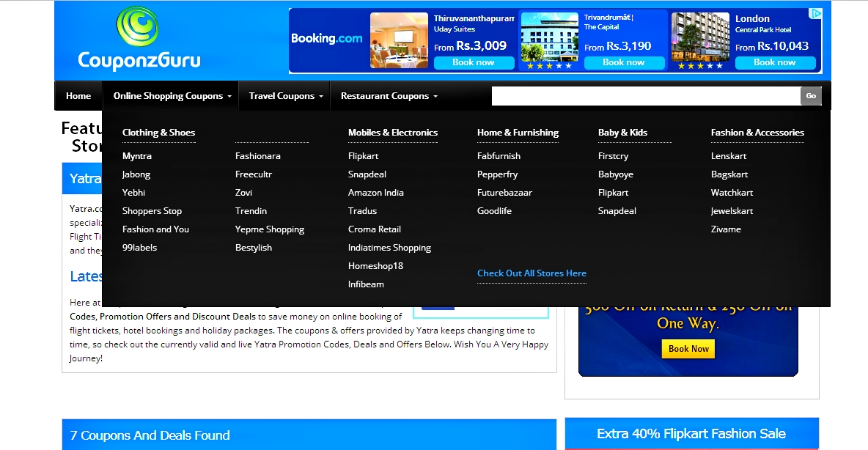Viewport: 868px width, 450px height.
Task: Choose 99labels store
Action: pyautogui.click(x=139, y=248)
